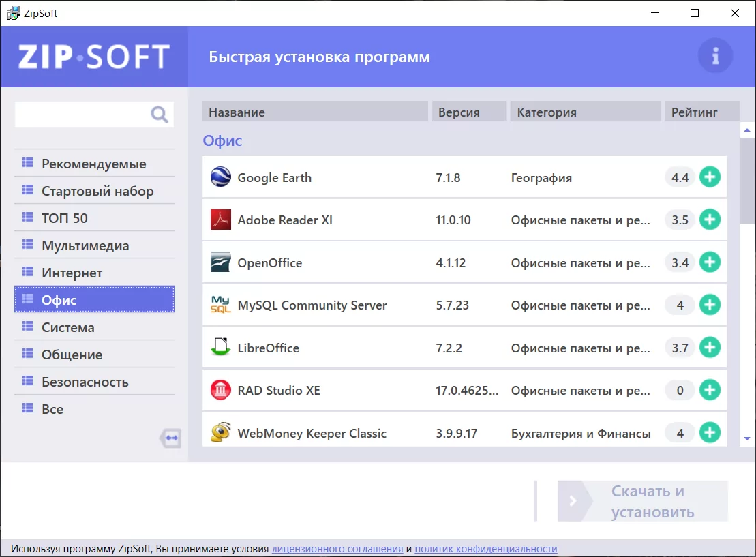Screen dimensions: 756x557
Task: Click the Бухгалтерия и Финансы category cell
Action: 581,434
